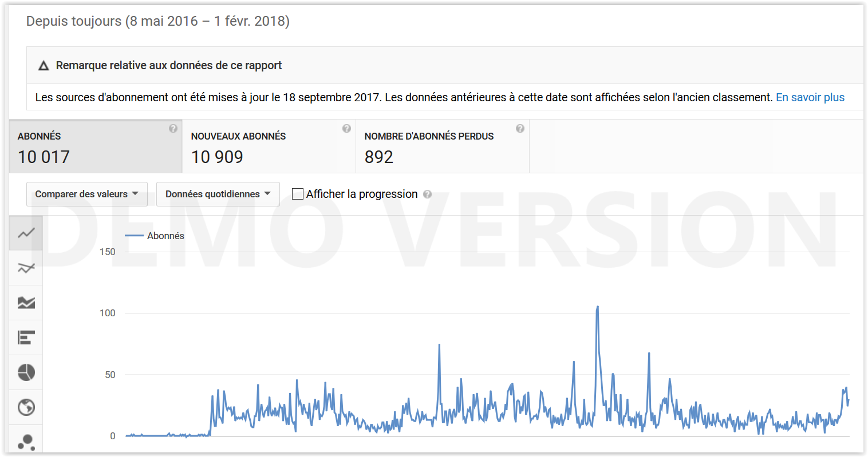Open help icon on Nombre d'abonnés perdus card
This screenshot has width=868, height=457.
coord(520,129)
